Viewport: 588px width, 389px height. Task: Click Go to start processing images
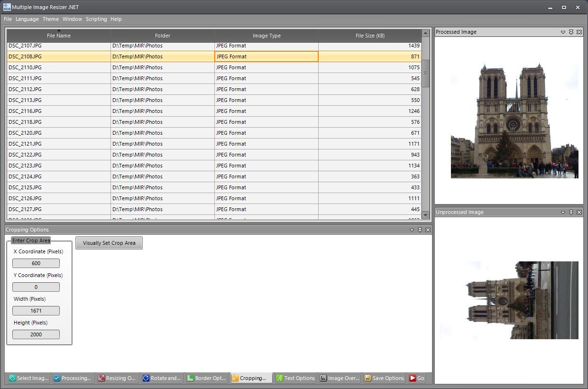(x=417, y=378)
